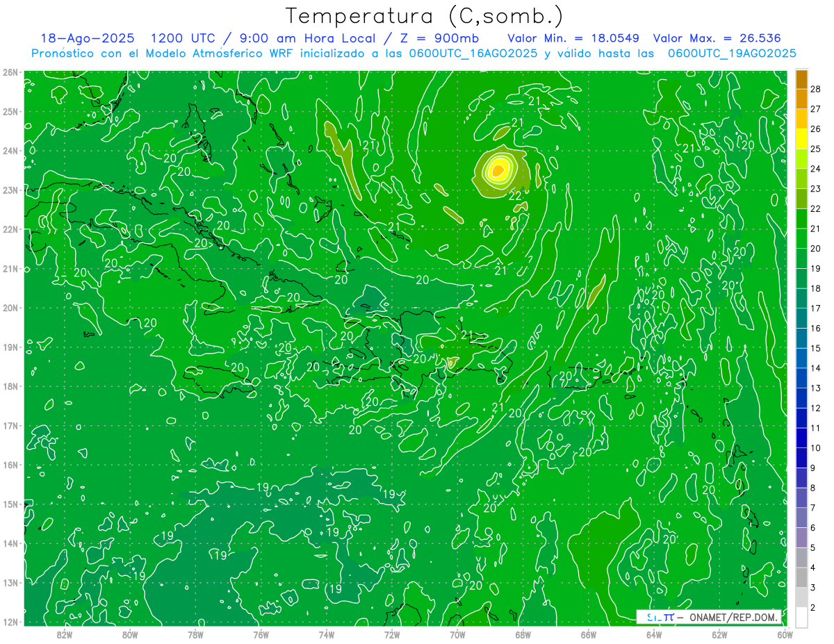Viewport: 834px width, 644px height.
Task: Select the date '18-Ago-2025' in the header
Action: click(88, 38)
